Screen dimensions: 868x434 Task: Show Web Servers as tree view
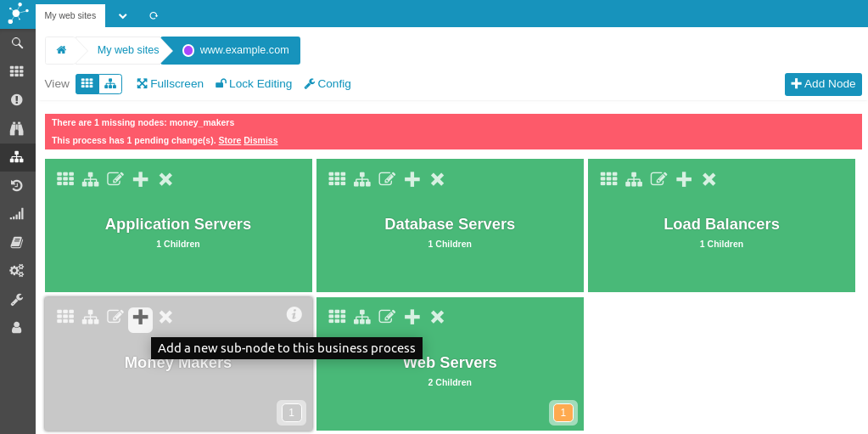point(362,317)
